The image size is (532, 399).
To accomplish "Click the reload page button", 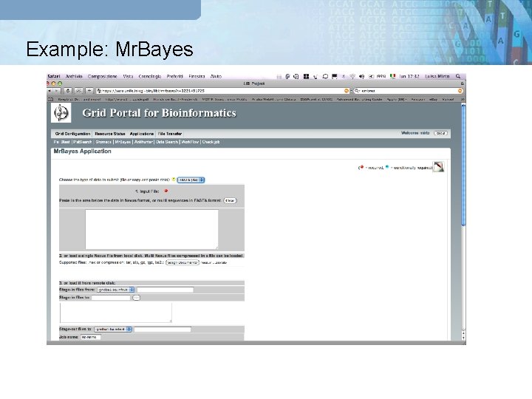I will click(68, 91).
